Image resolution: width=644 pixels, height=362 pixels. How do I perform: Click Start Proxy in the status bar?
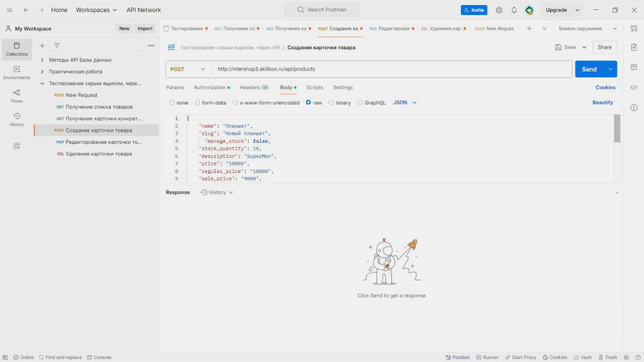click(521, 357)
